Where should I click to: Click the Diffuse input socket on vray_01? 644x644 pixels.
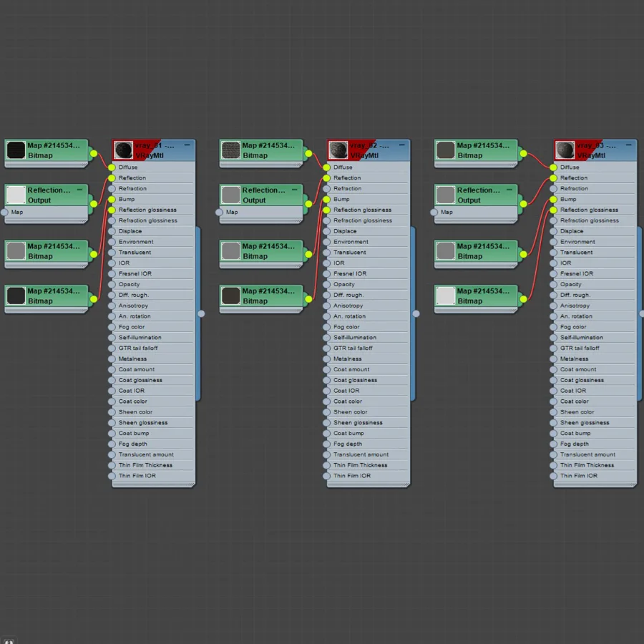click(x=112, y=167)
